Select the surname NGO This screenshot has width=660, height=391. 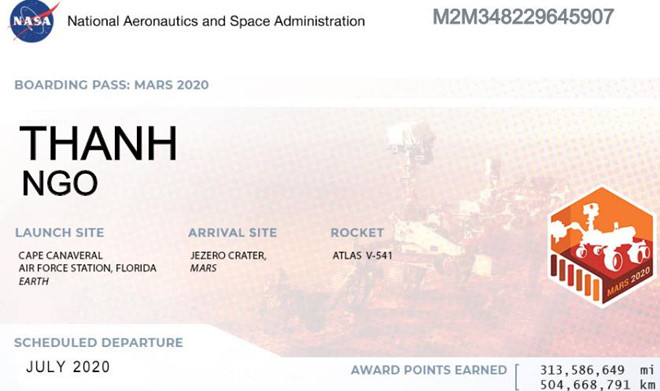[60, 184]
